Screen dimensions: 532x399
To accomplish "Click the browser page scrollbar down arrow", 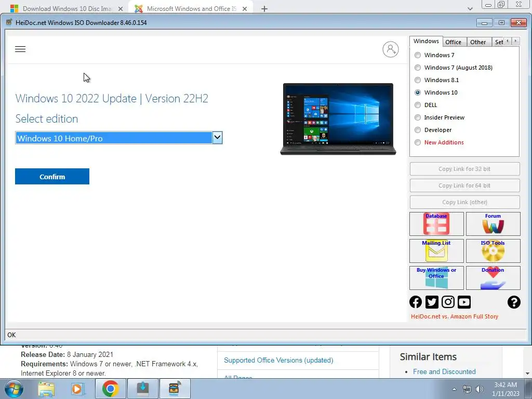I will coord(528,374).
